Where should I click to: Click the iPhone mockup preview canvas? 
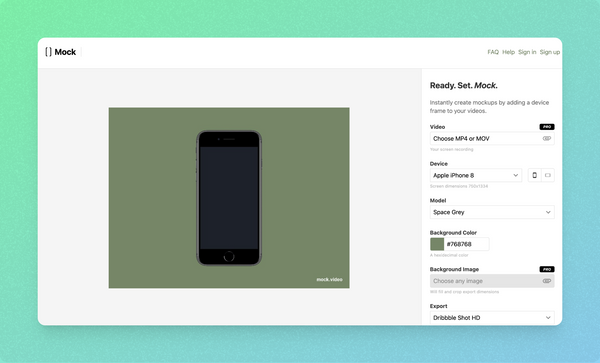pyautogui.click(x=229, y=198)
